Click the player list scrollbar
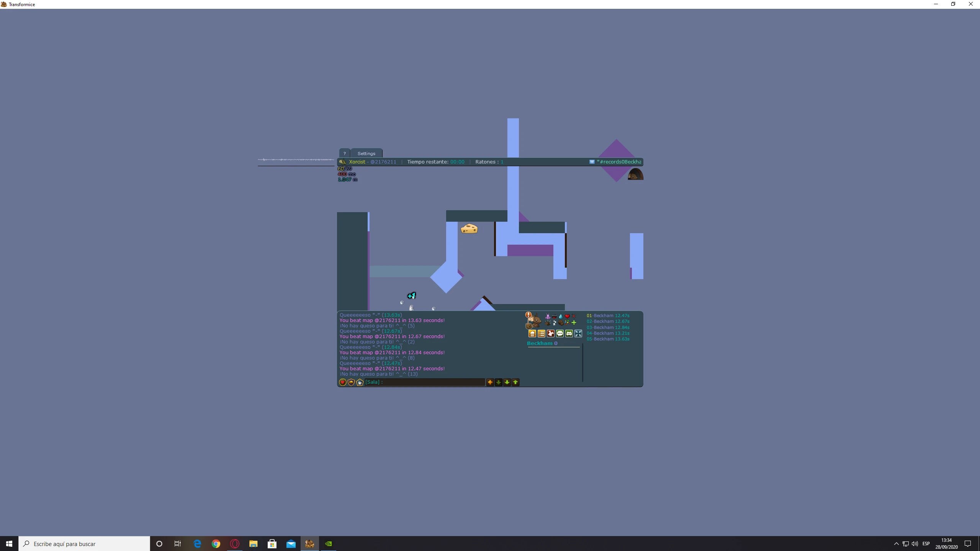980x551 pixels. (x=582, y=363)
